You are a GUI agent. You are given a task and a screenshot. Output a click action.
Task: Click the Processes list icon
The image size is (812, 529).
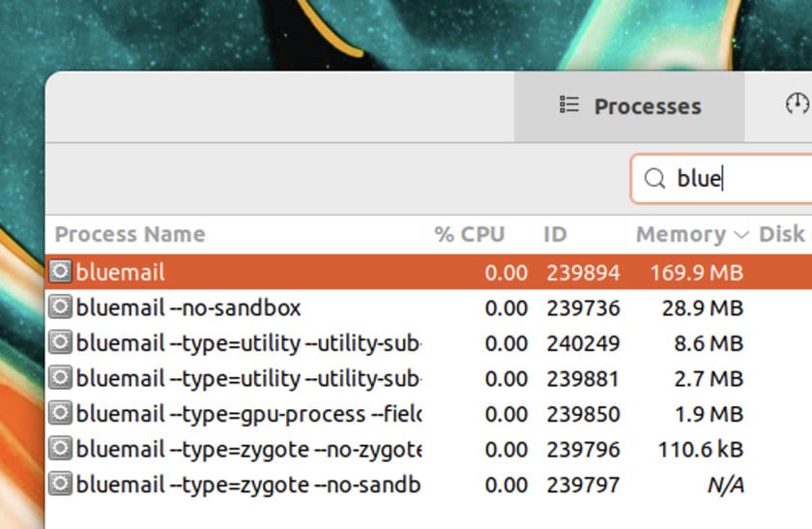click(x=569, y=104)
